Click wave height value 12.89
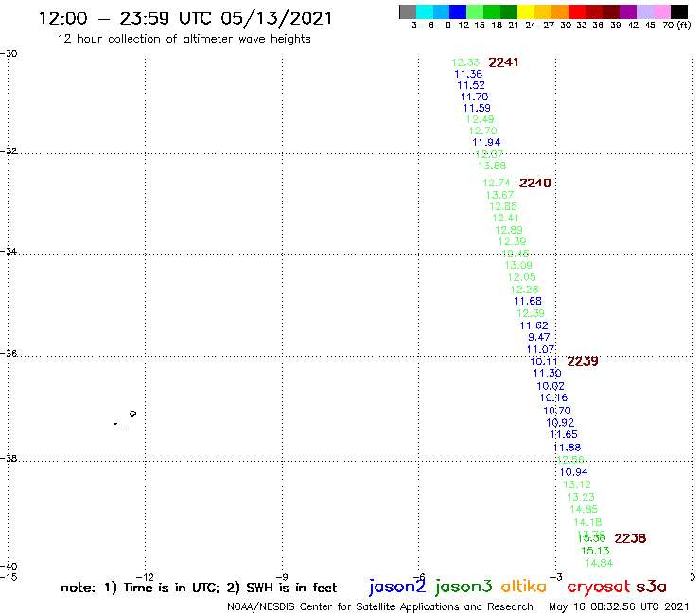Screen dimensions: 700x615 click(x=509, y=230)
